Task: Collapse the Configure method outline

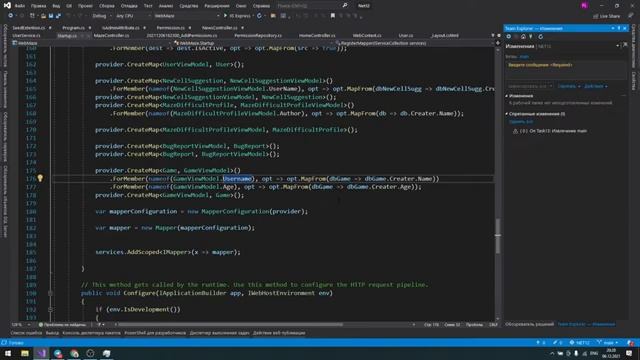Action: (50, 293)
